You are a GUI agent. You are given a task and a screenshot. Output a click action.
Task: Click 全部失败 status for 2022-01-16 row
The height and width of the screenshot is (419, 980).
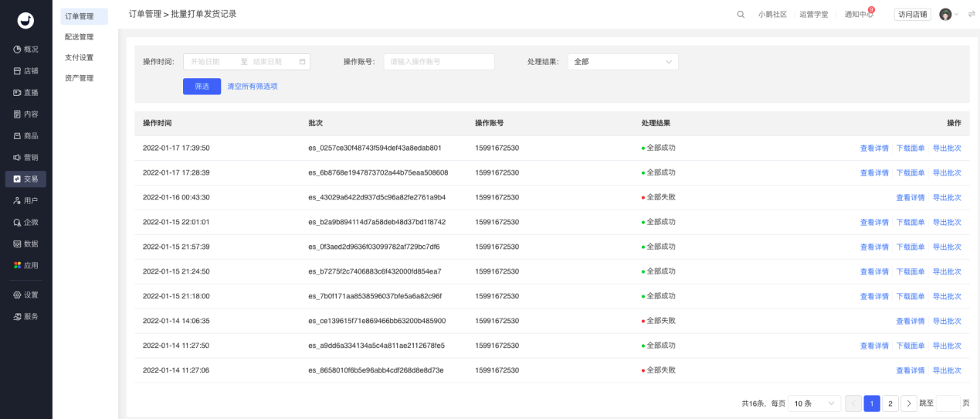(661, 197)
